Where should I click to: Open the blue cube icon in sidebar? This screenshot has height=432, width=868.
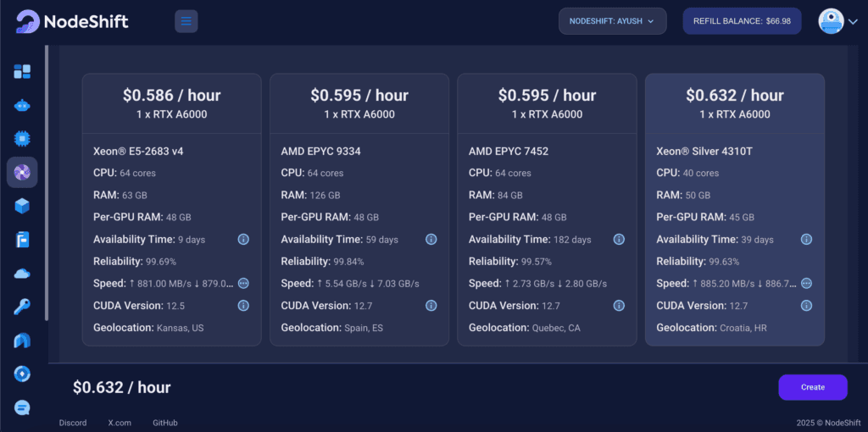point(22,206)
